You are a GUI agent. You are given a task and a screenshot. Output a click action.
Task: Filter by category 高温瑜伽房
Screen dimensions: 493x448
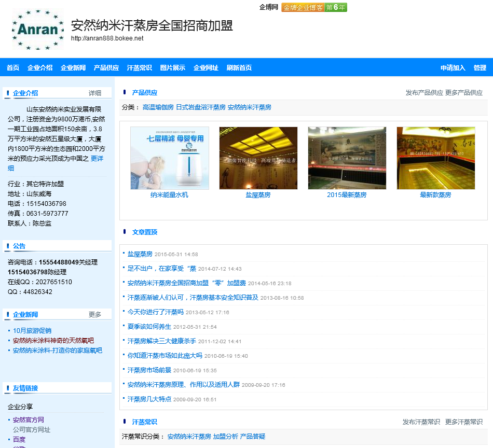[158, 107]
